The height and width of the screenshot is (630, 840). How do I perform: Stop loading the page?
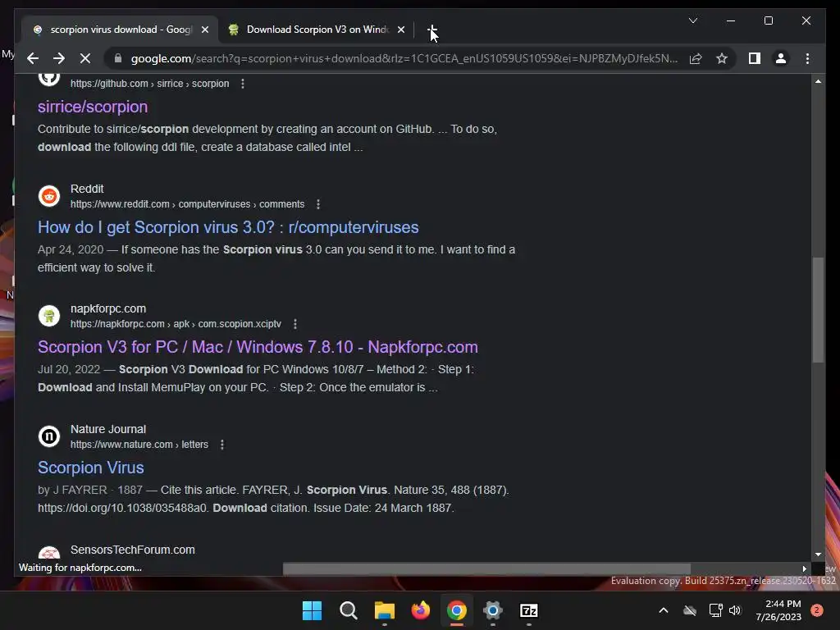point(85,58)
